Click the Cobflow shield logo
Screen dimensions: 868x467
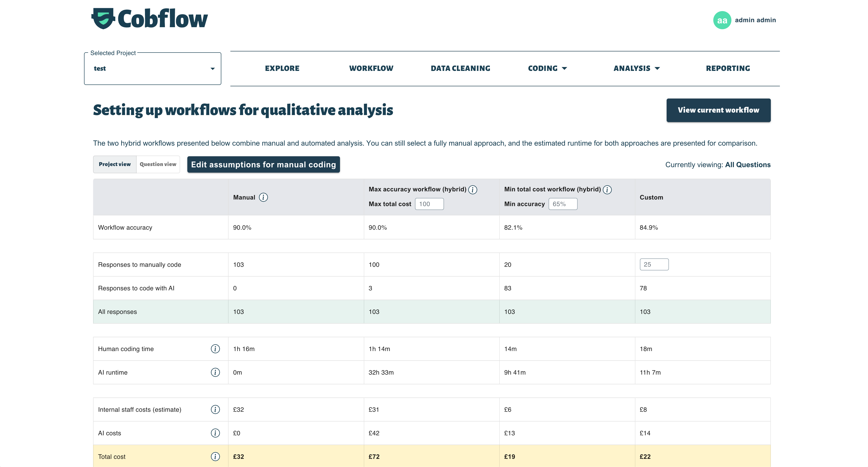click(x=104, y=19)
